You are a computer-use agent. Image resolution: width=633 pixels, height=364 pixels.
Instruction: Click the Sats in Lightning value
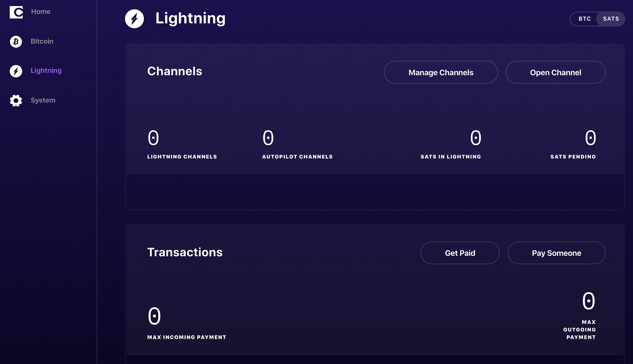tap(476, 138)
